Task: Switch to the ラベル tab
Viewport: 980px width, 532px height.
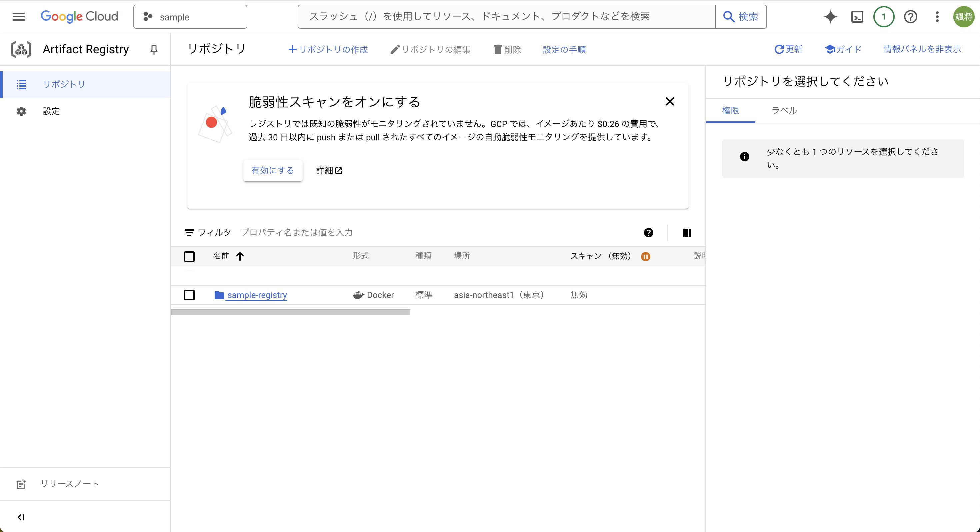Action: tap(784, 110)
